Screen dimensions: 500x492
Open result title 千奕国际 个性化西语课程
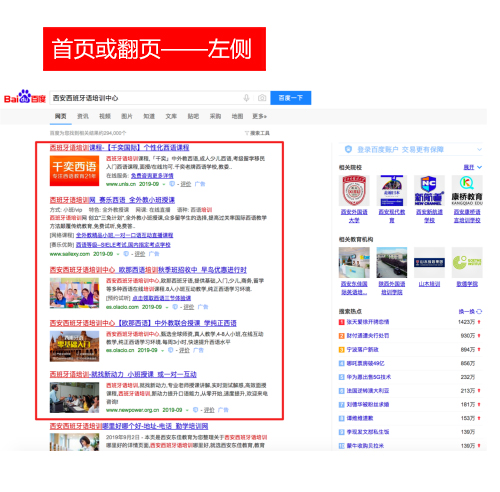click(119, 147)
